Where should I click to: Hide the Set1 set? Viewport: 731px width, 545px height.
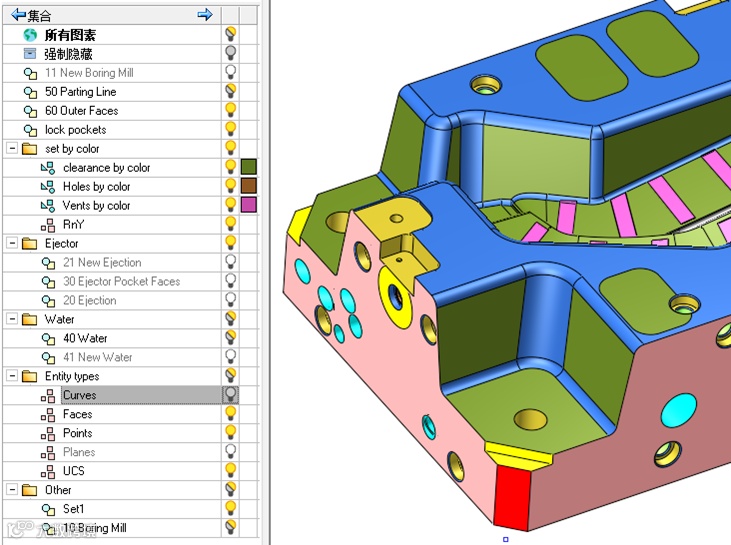pos(230,508)
